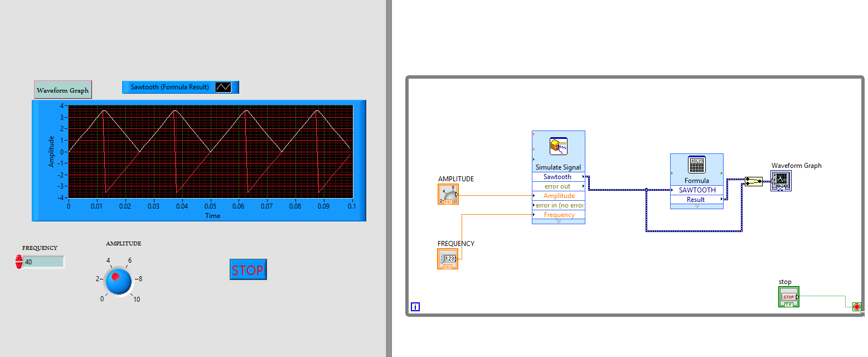
Task: Click the Simulate Signal Express VI icon
Action: pyautogui.click(x=558, y=146)
